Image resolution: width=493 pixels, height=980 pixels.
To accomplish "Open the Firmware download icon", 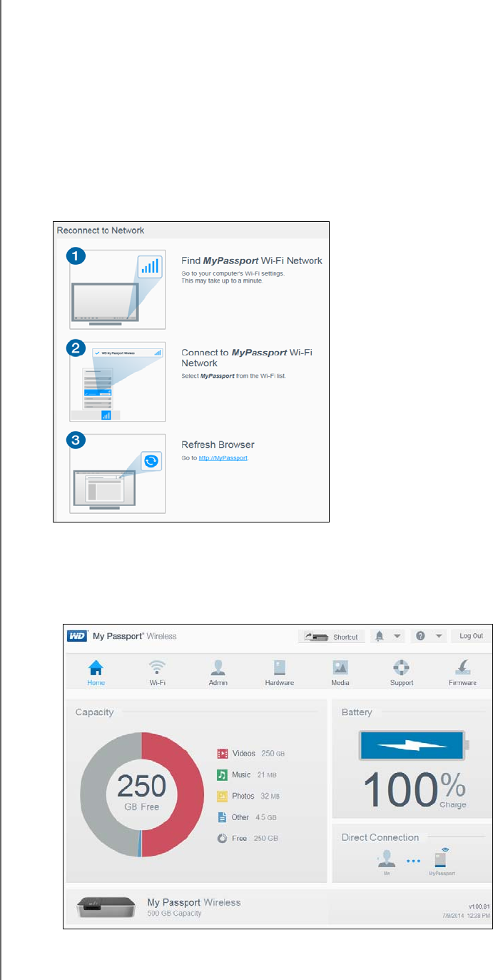I will [462, 667].
